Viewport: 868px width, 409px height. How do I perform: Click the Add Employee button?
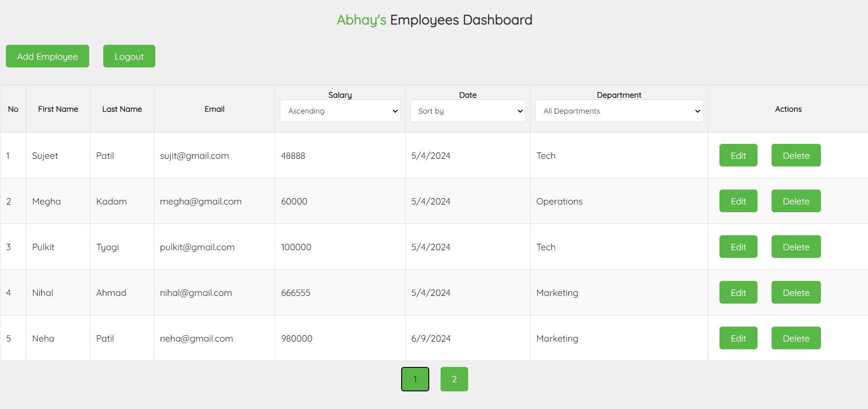coord(47,56)
